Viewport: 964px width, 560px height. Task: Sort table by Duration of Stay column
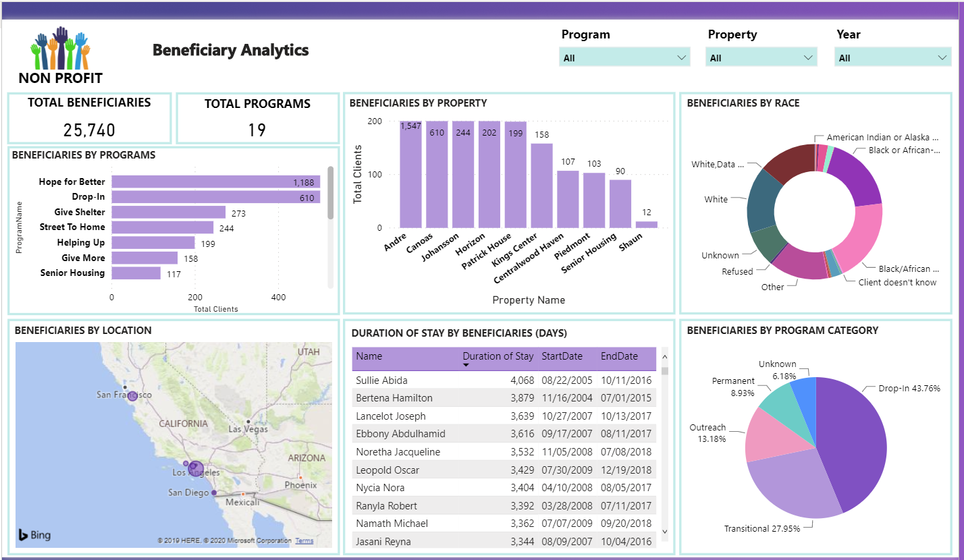tap(498, 356)
